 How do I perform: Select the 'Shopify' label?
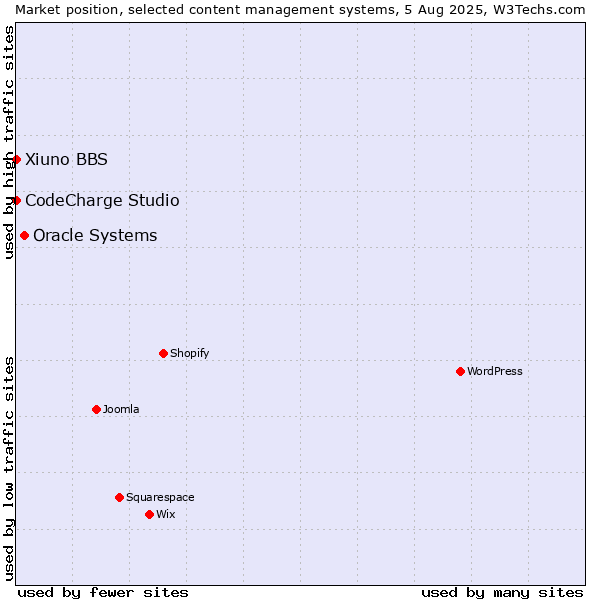coord(189,353)
